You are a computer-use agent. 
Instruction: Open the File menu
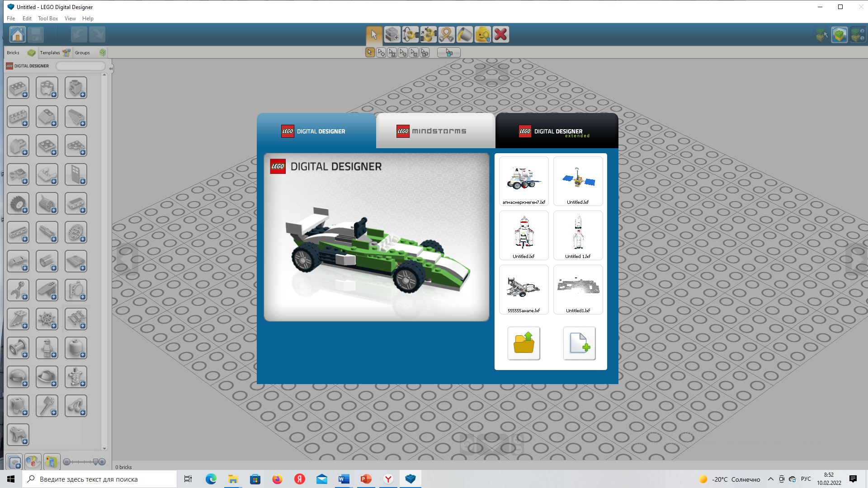pos(11,19)
